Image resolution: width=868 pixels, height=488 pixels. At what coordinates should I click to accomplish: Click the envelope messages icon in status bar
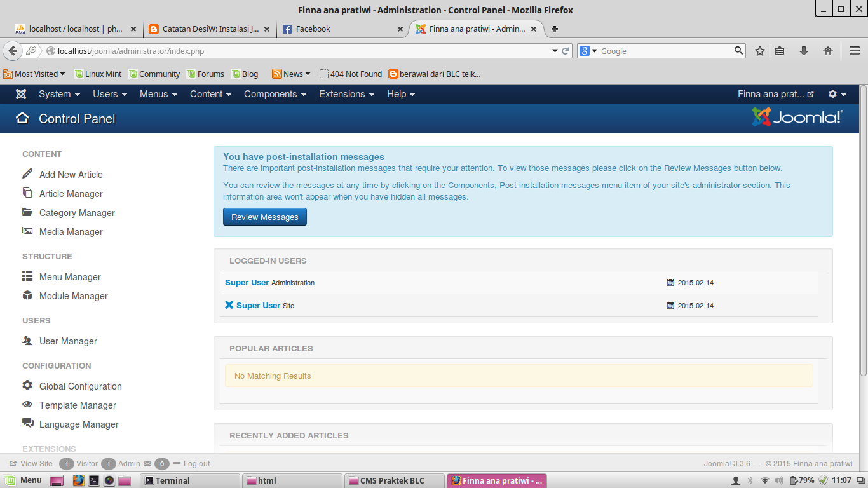[x=147, y=464]
